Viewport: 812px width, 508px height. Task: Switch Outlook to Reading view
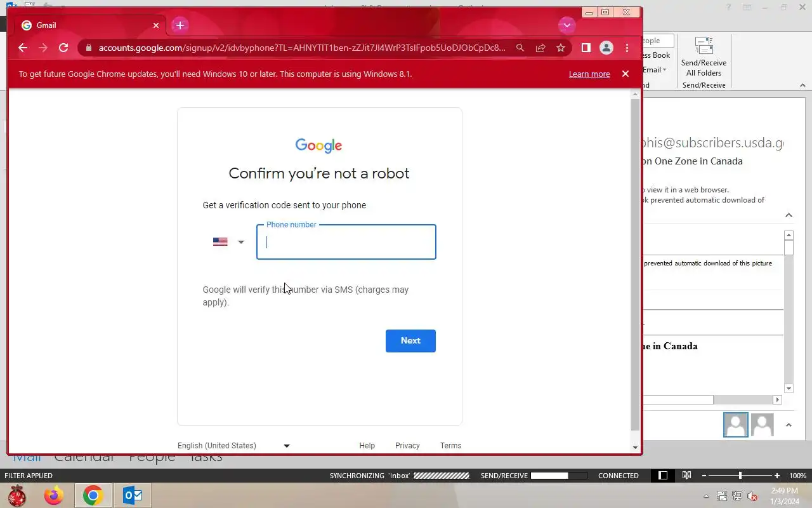point(686,476)
